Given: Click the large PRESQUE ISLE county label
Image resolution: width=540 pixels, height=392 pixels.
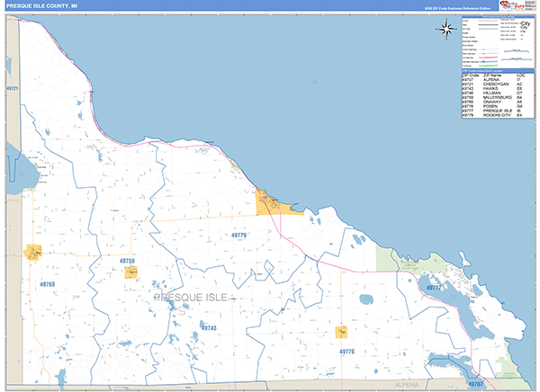Looking at the screenshot, I should 192,297.
